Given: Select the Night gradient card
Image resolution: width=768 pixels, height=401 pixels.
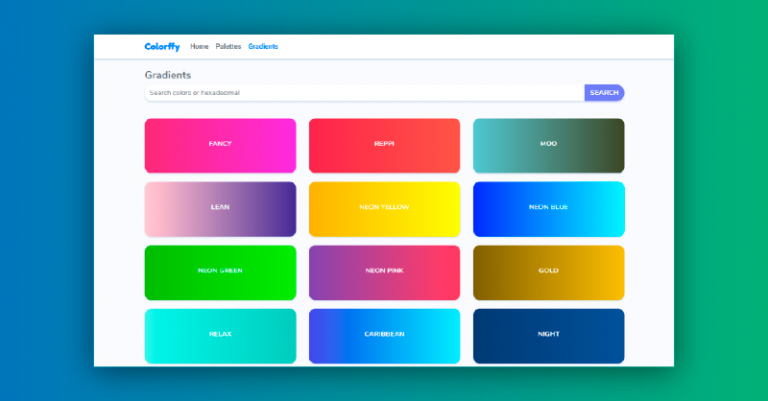Looking at the screenshot, I should (x=548, y=334).
